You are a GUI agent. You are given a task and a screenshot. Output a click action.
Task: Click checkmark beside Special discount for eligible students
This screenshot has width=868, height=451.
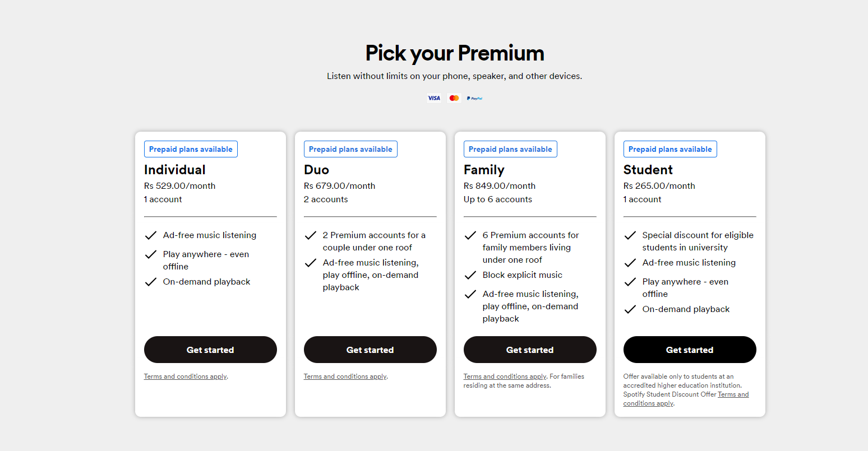630,235
